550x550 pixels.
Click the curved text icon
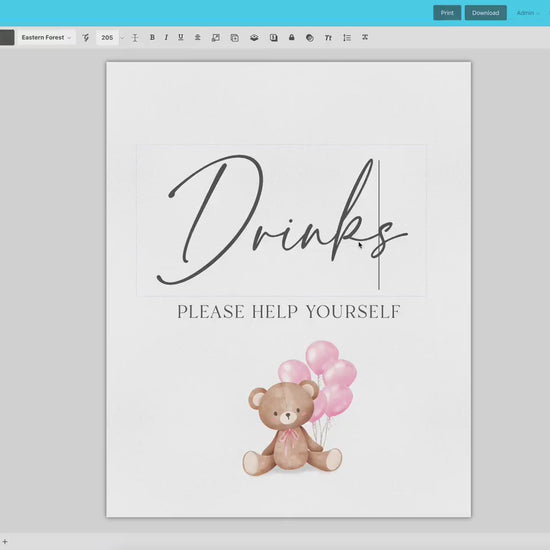365,37
